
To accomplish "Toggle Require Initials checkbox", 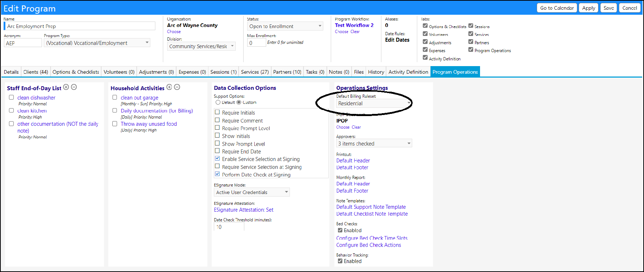I will point(217,112).
